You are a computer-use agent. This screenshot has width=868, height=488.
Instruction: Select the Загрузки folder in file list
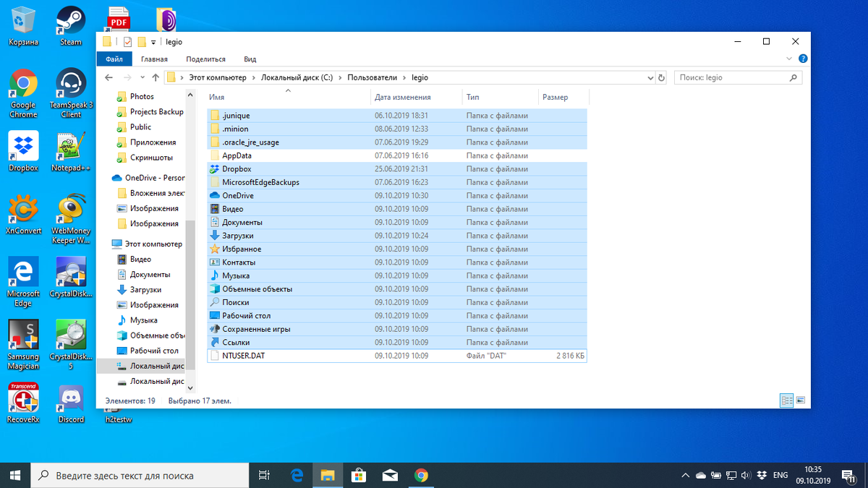396,236
